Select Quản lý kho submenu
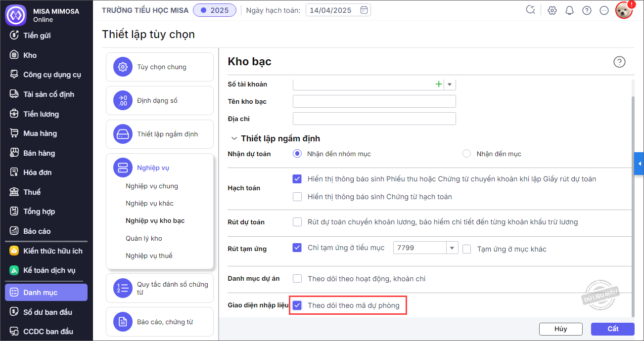The image size is (644, 341). click(x=144, y=239)
